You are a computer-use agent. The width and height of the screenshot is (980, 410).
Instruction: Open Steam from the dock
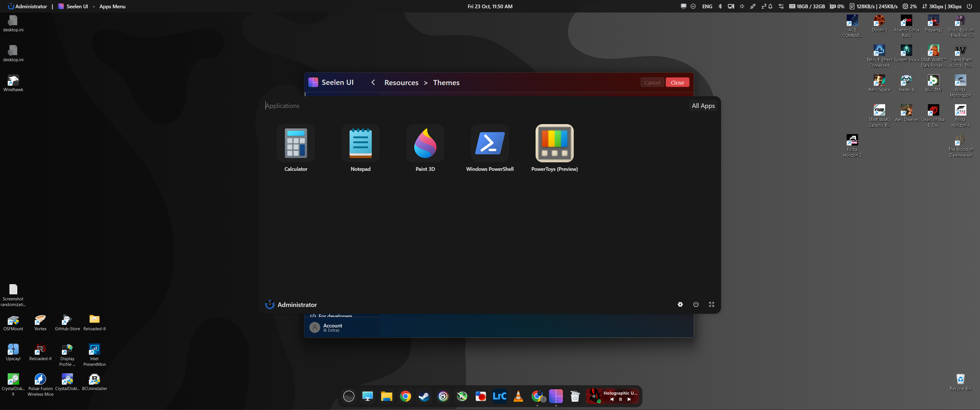point(424,396)
